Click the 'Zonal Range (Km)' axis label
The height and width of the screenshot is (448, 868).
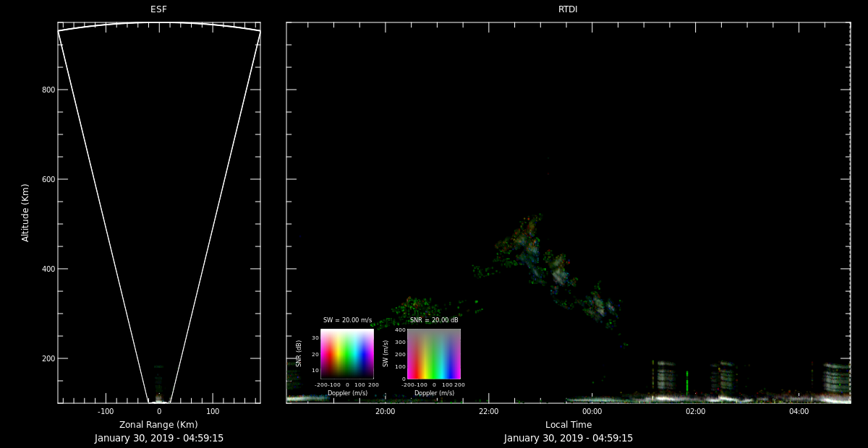(x=158, y=424)
